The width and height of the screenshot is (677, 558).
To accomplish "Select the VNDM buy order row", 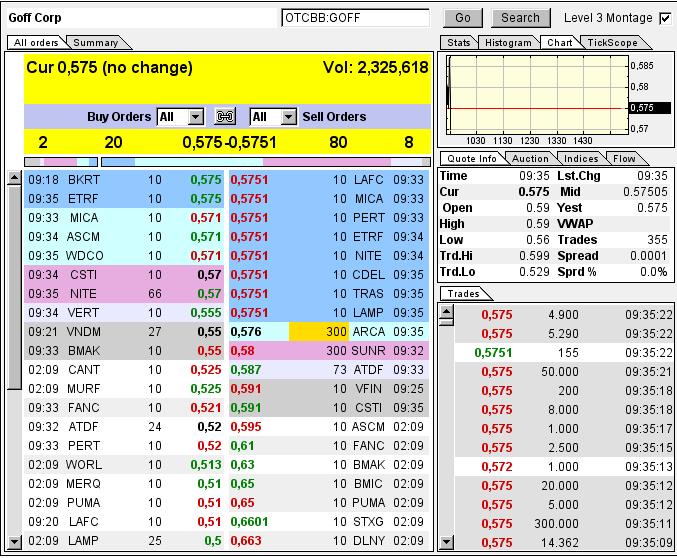I will click(x=124, y=332).
